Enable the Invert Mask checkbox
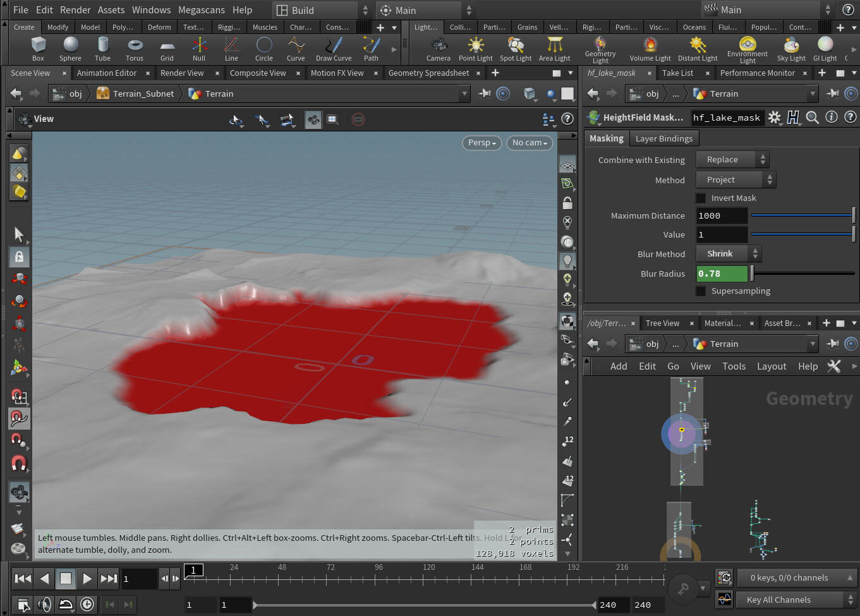Viewport: 860px width, 616px height. [x=701, y=198]
